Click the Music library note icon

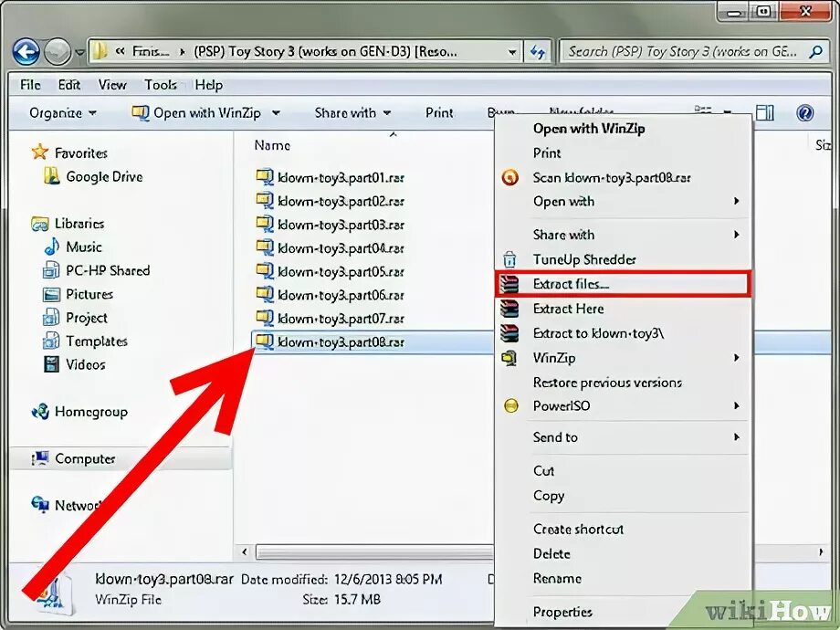pyautogui.click(x=51, y=247)
